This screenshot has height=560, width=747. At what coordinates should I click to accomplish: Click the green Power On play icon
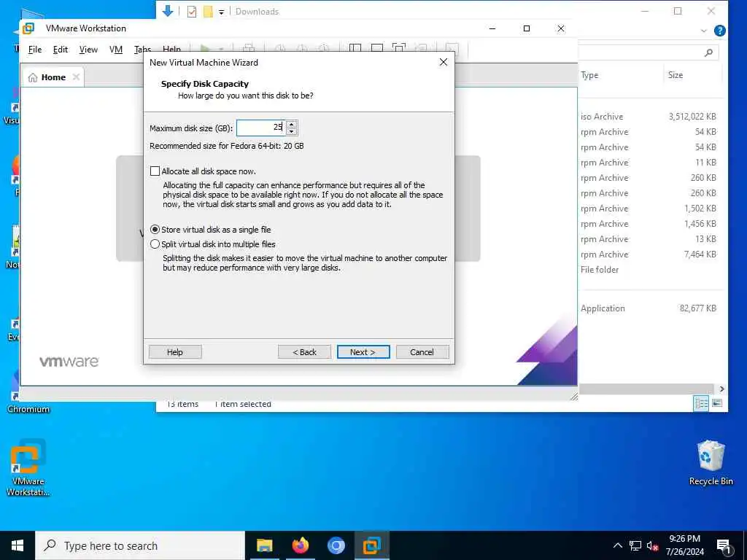pyautogui.click(x=205, y=49)
